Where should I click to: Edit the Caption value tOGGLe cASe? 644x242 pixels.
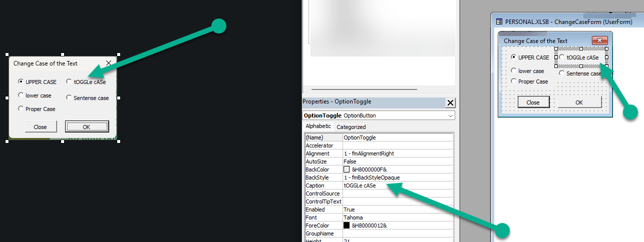(398, 185)
